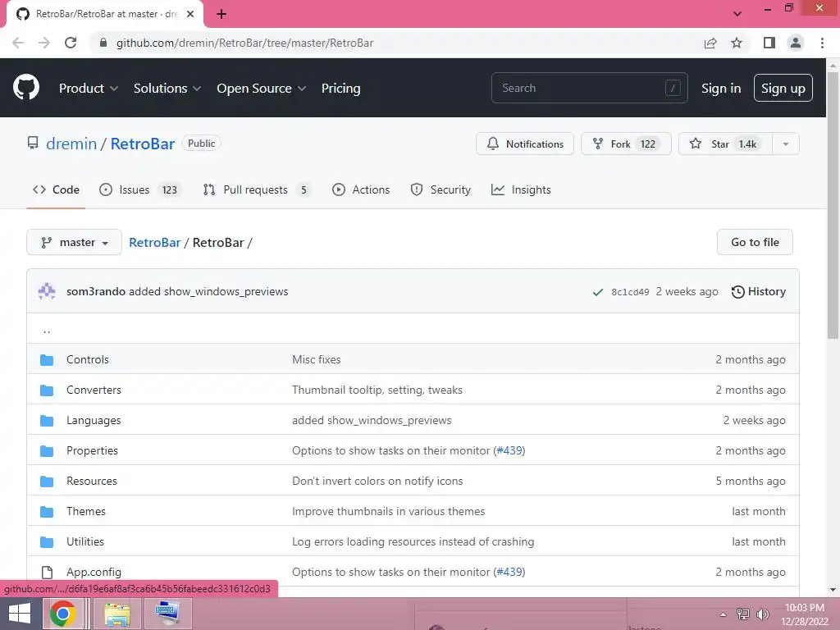Click the green commit status checkmark

(598, 292)
